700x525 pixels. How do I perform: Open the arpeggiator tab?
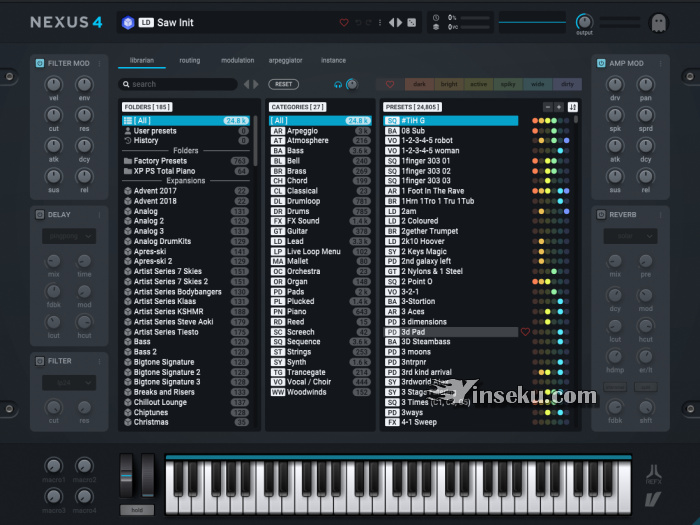point(288,60)
